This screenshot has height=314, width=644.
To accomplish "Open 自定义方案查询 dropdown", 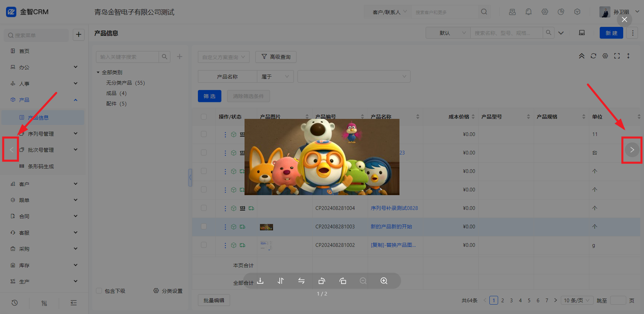I will [224, 57].
